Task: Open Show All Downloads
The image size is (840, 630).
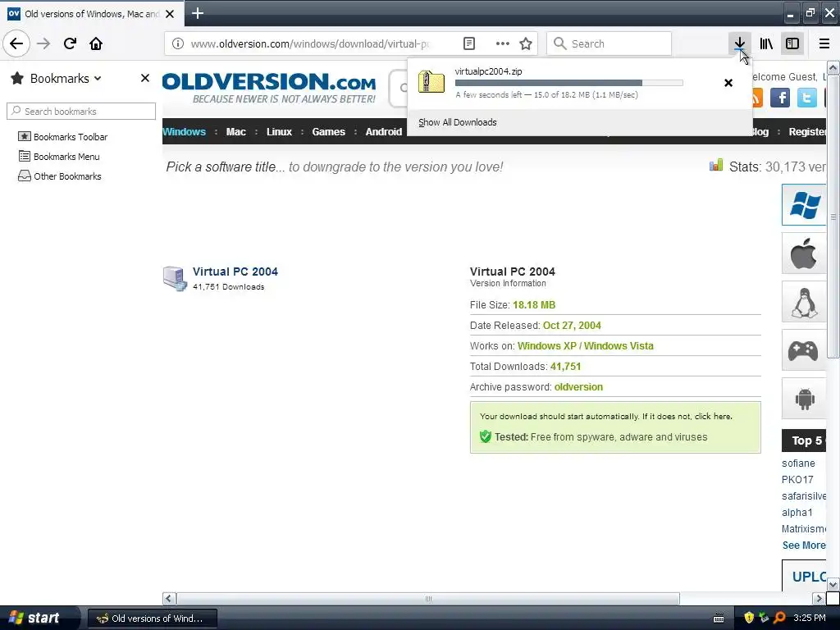Action: pyautogui.click(x=458, y=122)
